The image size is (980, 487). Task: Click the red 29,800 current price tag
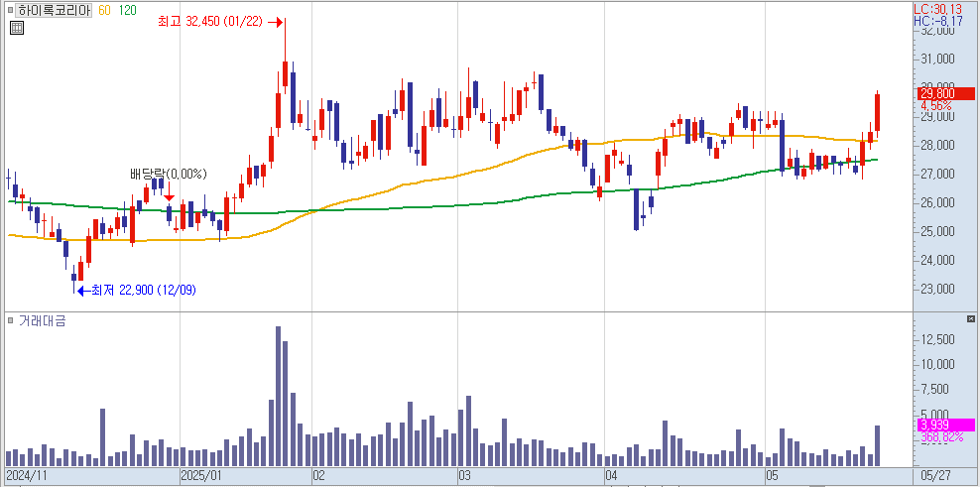(x=946, y=94)
